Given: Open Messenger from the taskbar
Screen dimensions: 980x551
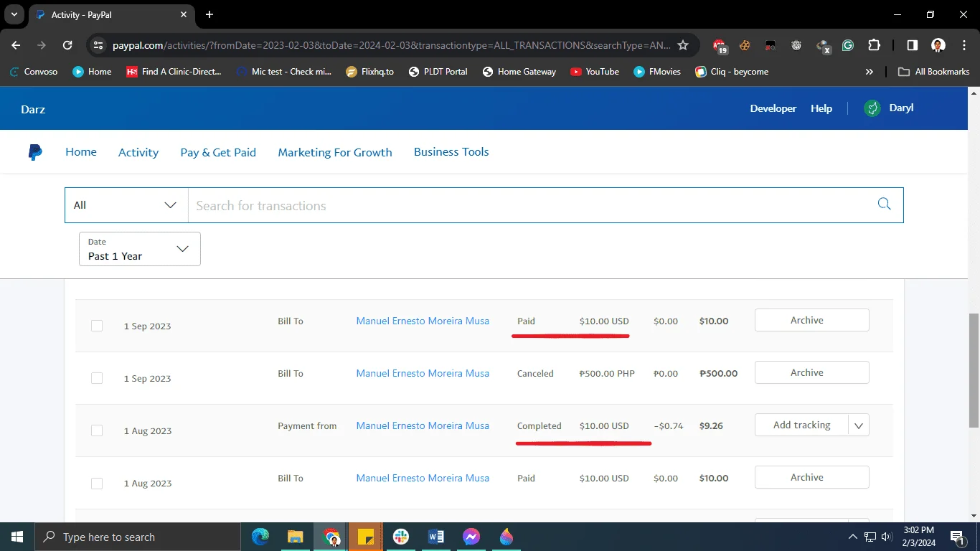Looking at the screenshot, I should point(471,537).
